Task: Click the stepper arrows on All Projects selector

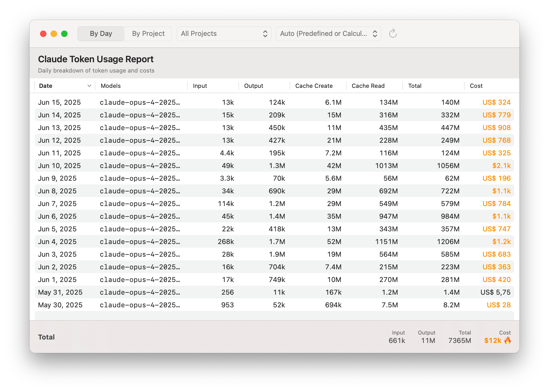Action: (265, 34)
